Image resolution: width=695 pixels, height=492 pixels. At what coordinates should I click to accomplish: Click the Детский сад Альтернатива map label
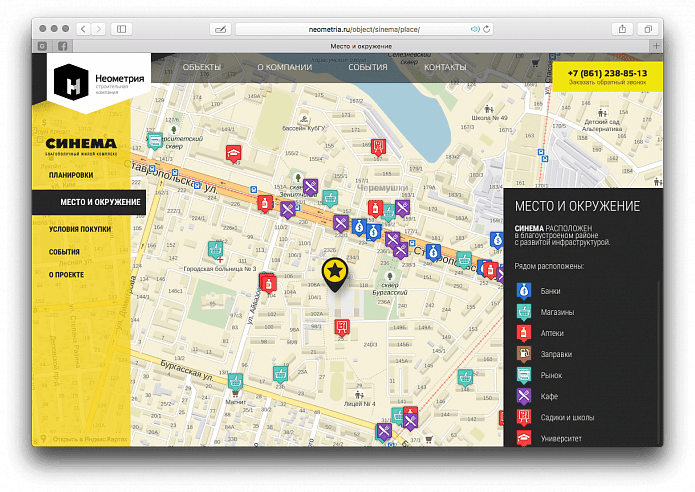[602, 125]
